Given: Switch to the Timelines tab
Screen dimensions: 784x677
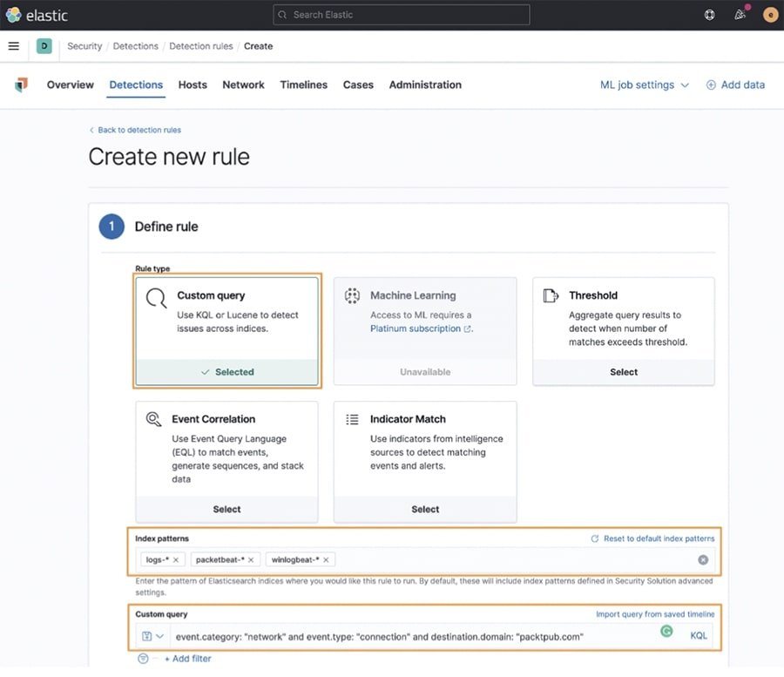Looking at the screenshot, I should pos(303,85).
